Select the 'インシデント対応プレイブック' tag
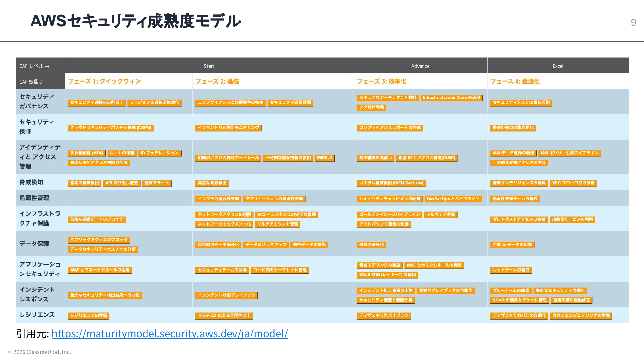 226,295
